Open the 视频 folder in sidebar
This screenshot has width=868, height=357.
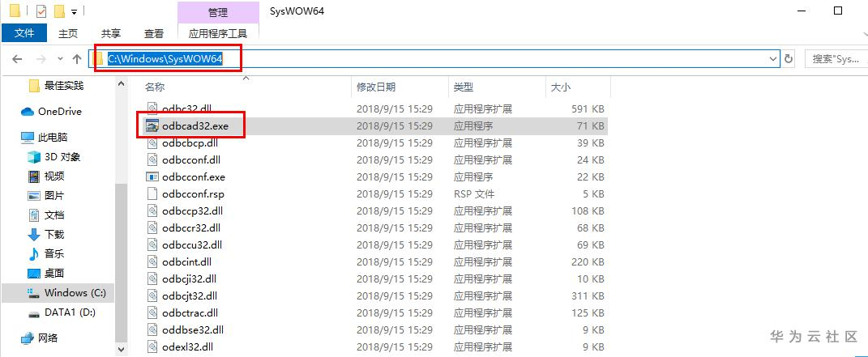tap(46, 176)
